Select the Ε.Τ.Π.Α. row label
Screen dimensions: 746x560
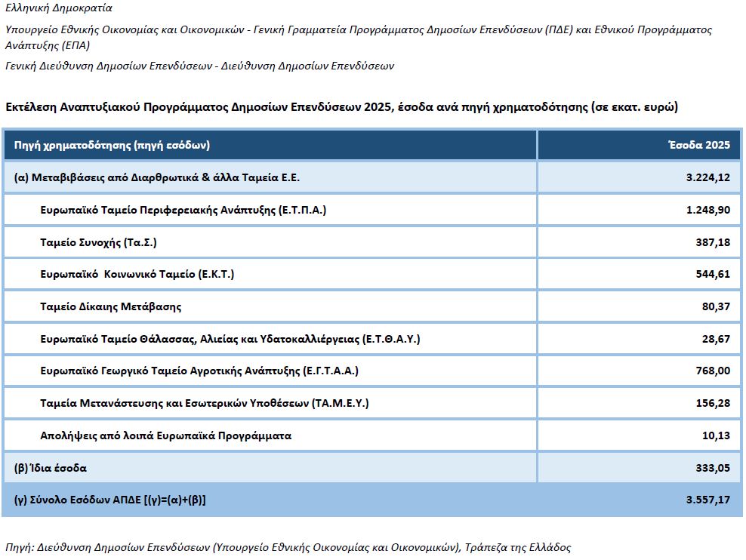(x=183, y=210)
